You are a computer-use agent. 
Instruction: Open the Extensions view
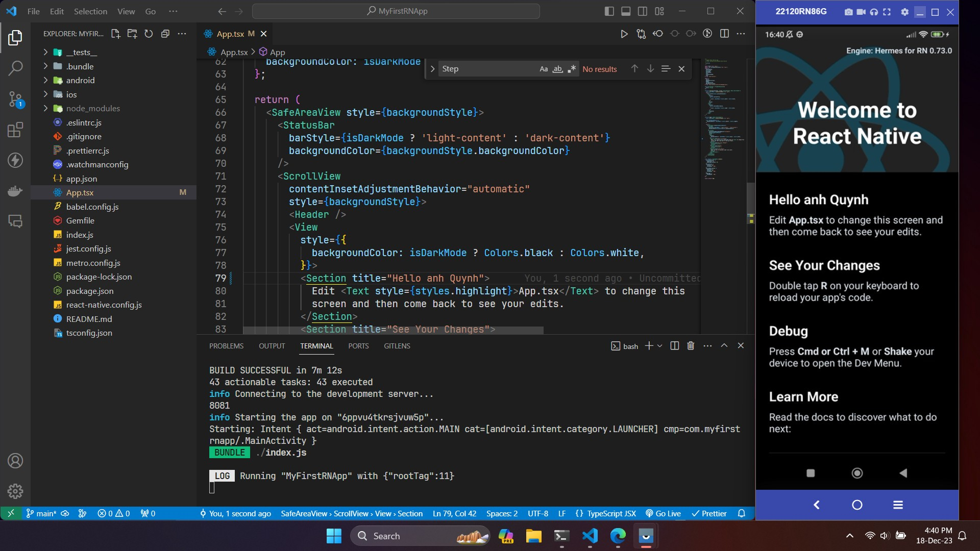(x=15, y=130)
